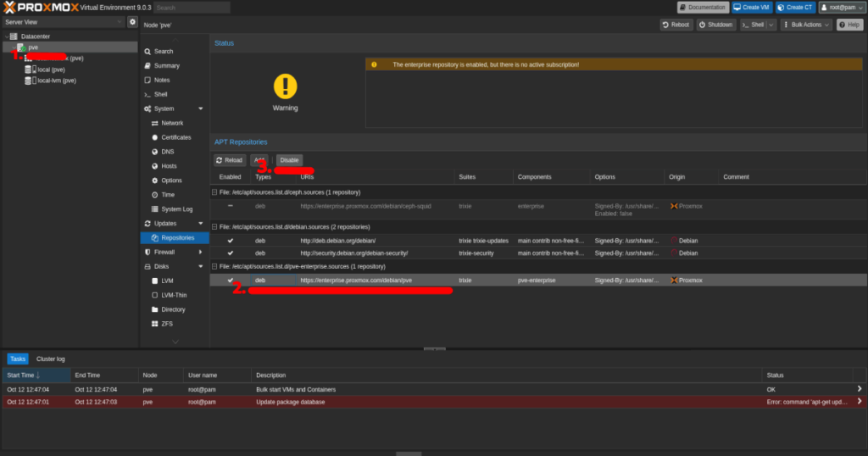Open failed Update package database task

pos(433,403)
